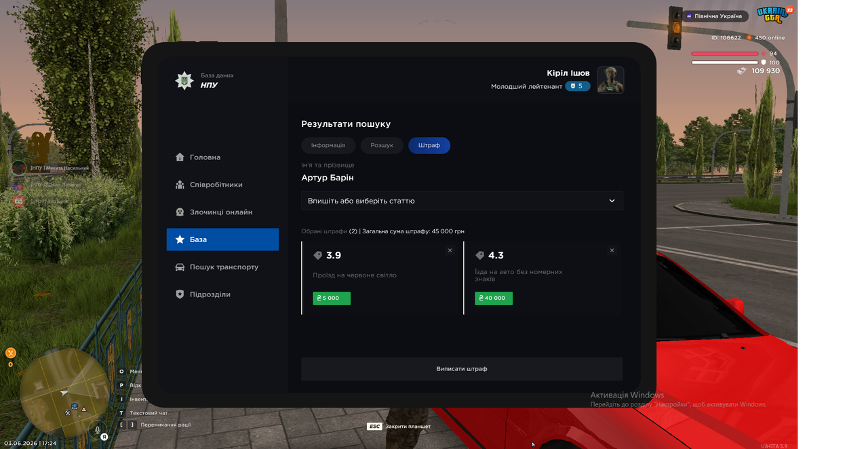Click the ID: 106622 text

(726, 38)
